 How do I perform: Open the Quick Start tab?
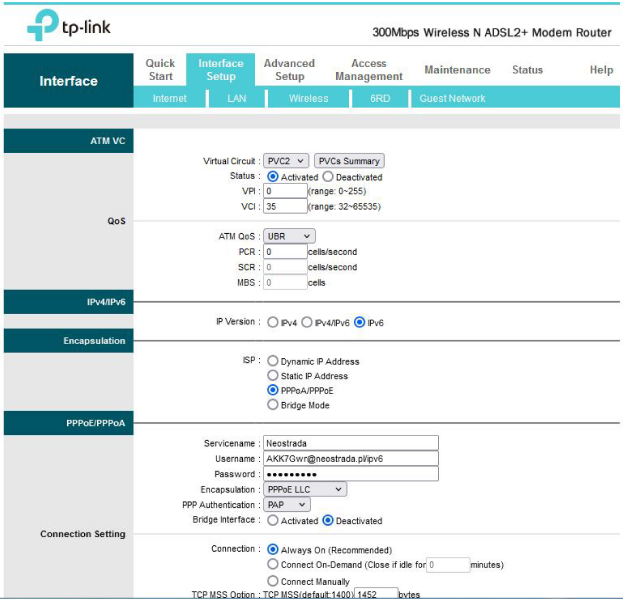160,70
